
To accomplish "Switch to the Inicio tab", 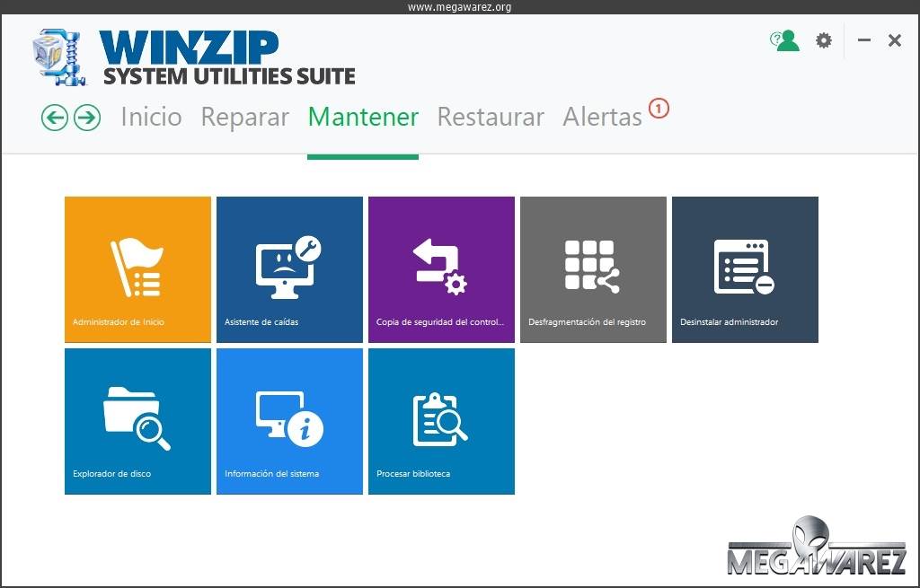I will 151,117.
